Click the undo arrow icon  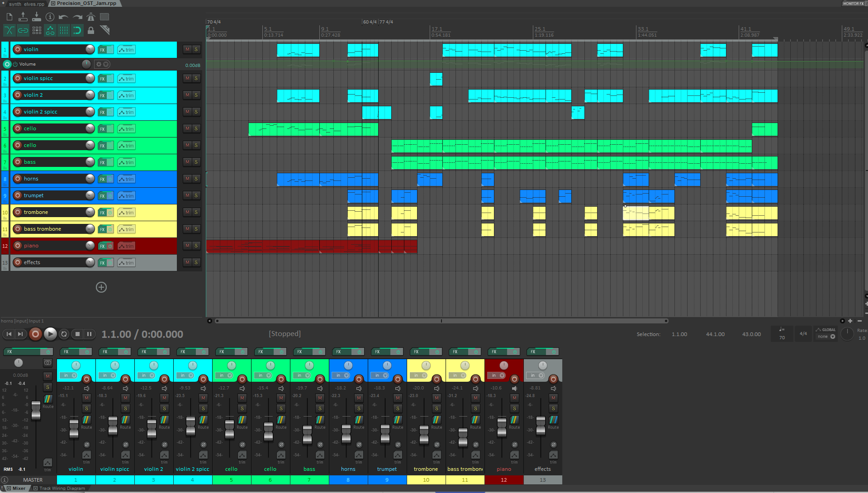pos(63,17)
